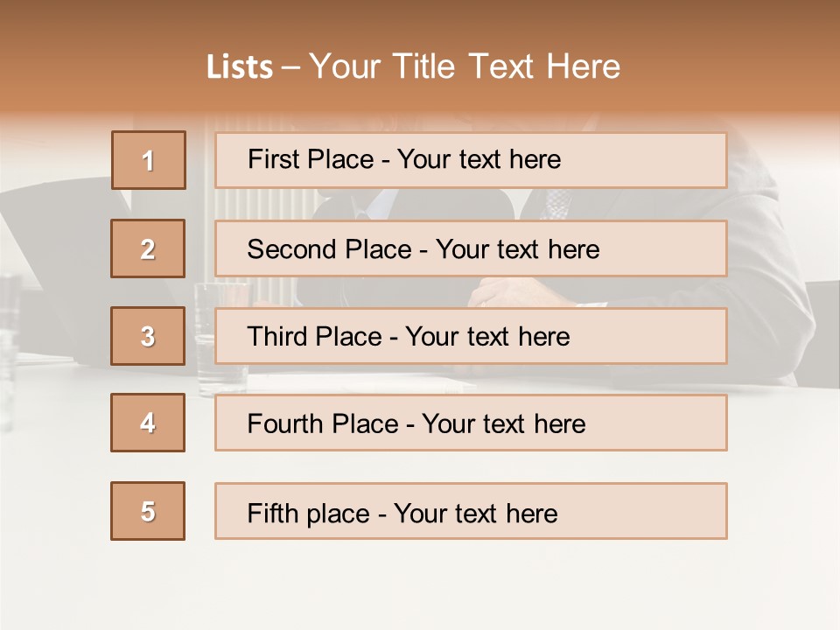Click the number 1 box
This screenshot has height=630, width=840.
(149, 160)
